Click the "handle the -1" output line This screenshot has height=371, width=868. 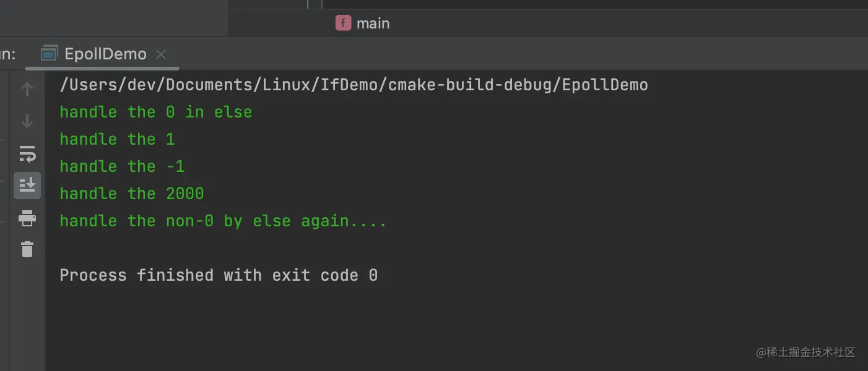122,166
